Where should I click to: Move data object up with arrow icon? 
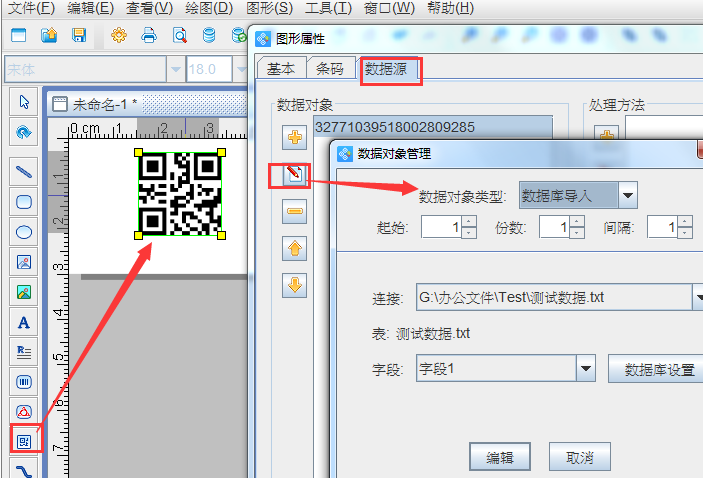(294, 248)
